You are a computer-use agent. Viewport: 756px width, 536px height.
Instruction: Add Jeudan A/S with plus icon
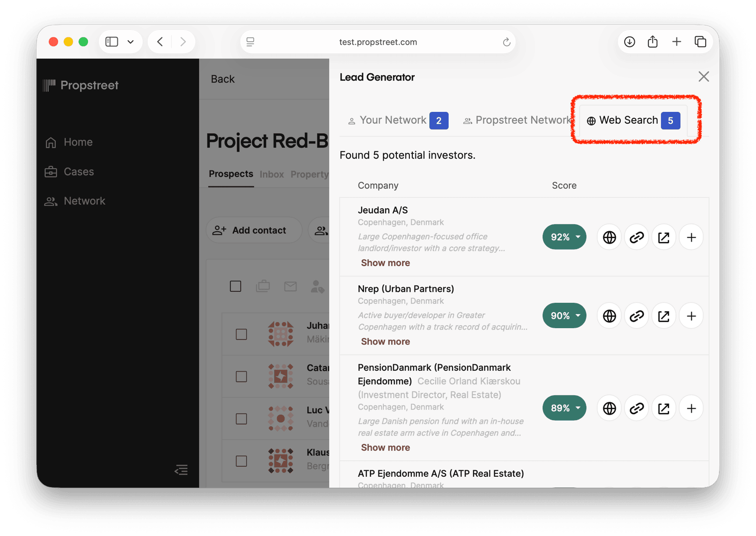(x=691, y=237)
